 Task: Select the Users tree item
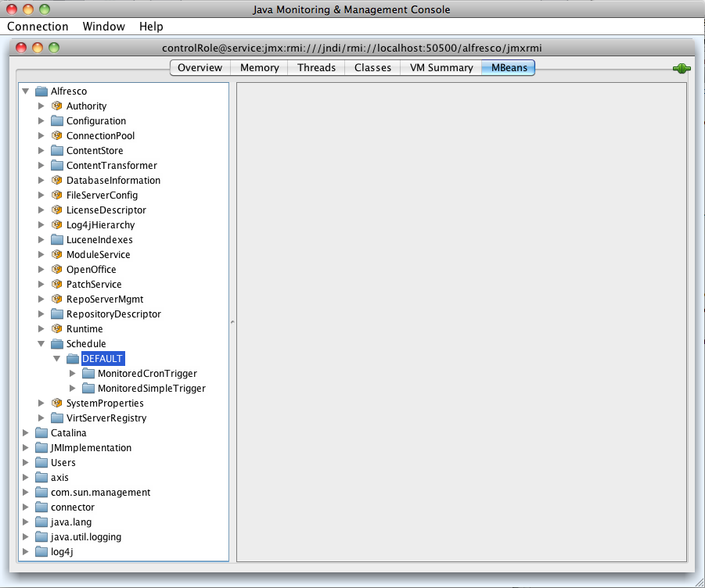tap(63, 463)
